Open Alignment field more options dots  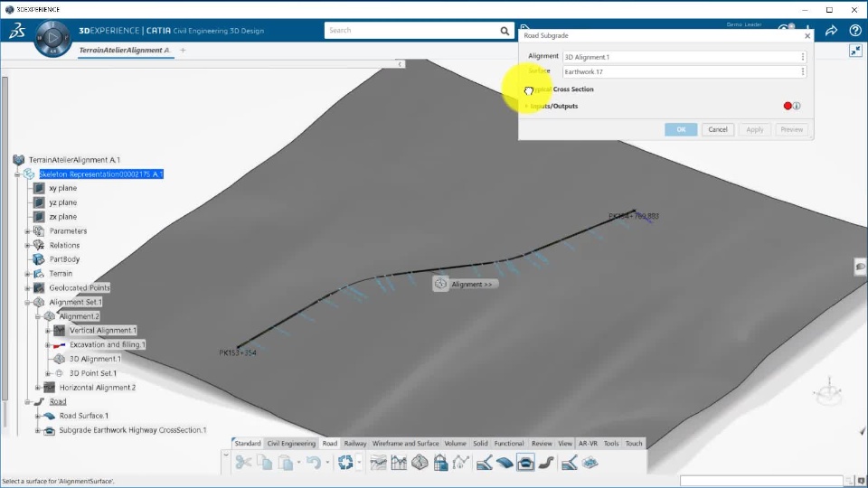point(803,57)
